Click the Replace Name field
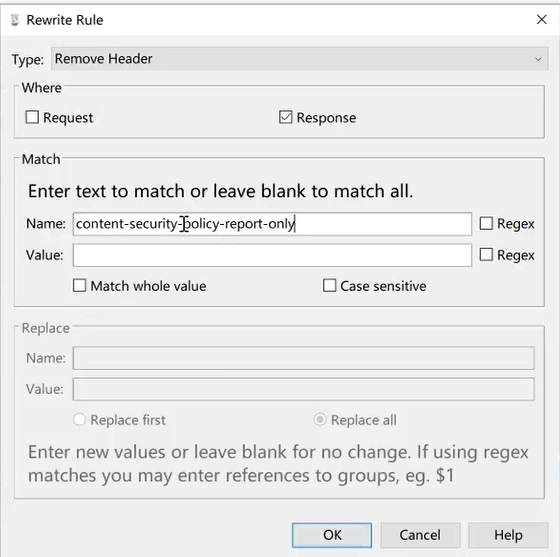560x557 pixels. 304,358
